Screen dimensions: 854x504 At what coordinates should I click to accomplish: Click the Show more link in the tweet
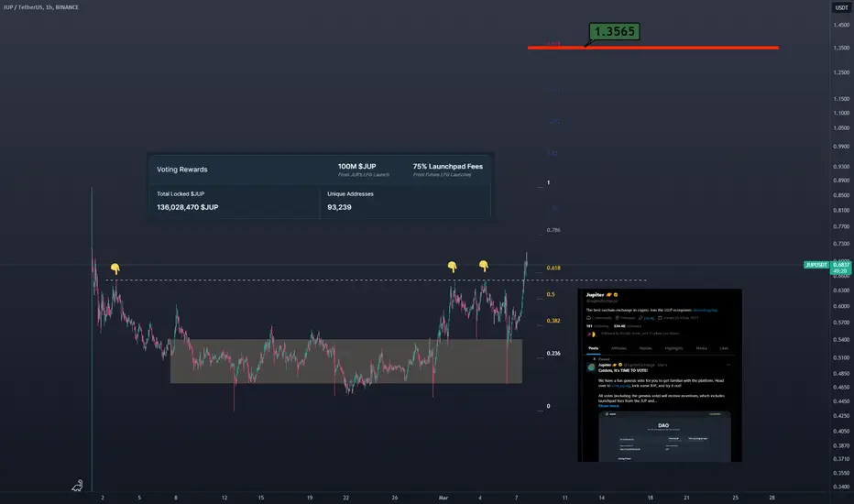coord(608,406)
